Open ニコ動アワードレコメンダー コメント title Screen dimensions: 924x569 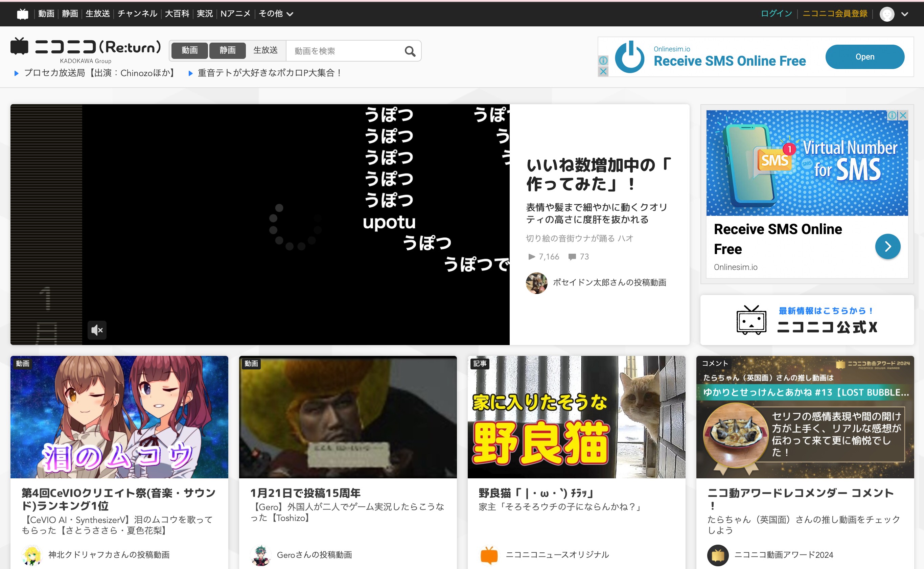tap(800, 499)
